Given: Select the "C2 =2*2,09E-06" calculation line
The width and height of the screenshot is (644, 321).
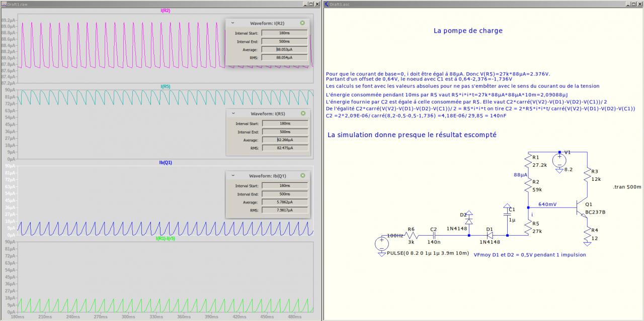Looking at the screenshot, I should pyautogui.click(x=415, y=116).
